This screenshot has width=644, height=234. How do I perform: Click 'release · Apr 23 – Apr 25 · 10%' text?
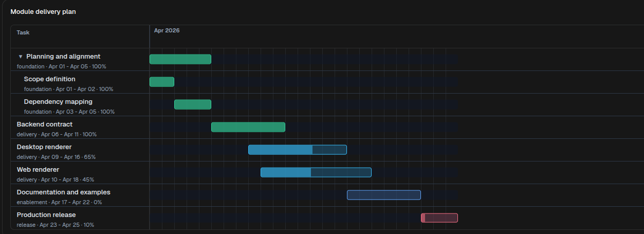[x=56, y=225]
